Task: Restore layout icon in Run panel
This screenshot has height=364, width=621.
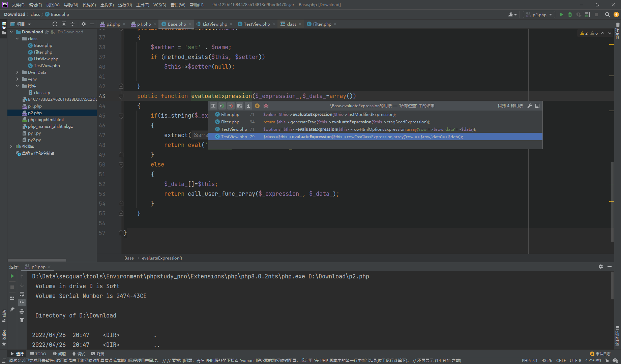Action: click(12, 298)
